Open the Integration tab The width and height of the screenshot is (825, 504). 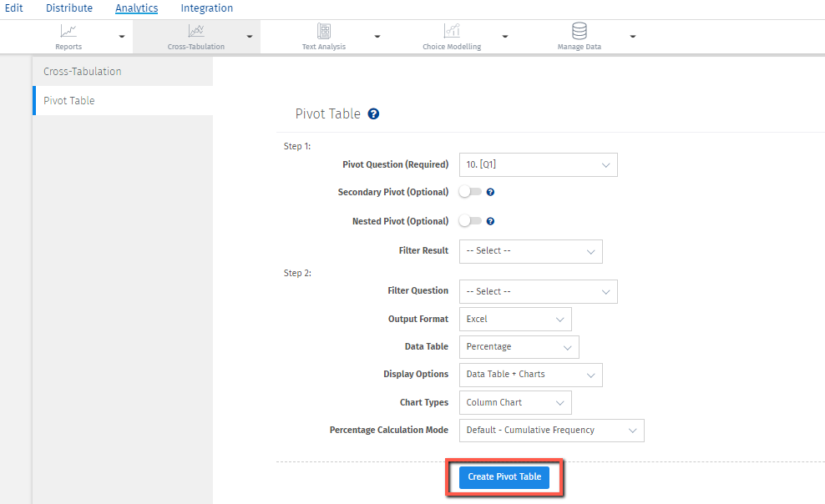point(207,8)
